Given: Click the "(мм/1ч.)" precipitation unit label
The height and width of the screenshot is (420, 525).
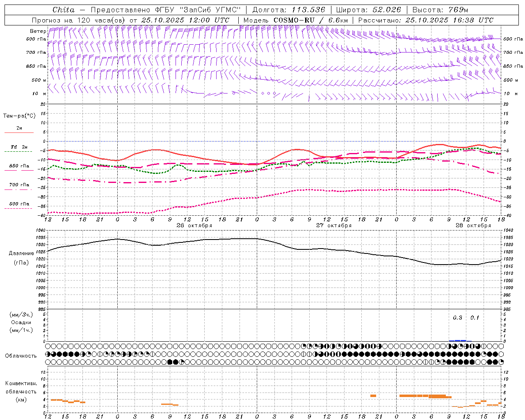Looking at the screenshot, I should point(21,330).
